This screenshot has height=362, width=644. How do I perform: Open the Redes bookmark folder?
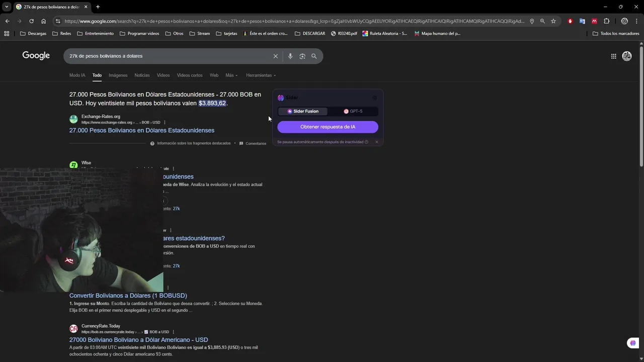61,34
